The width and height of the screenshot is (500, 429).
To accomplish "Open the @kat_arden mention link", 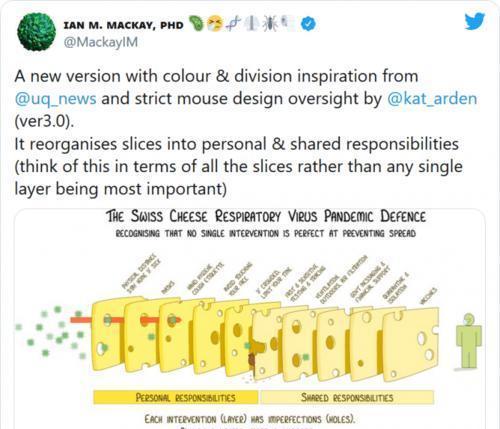I will pos(432,99).
